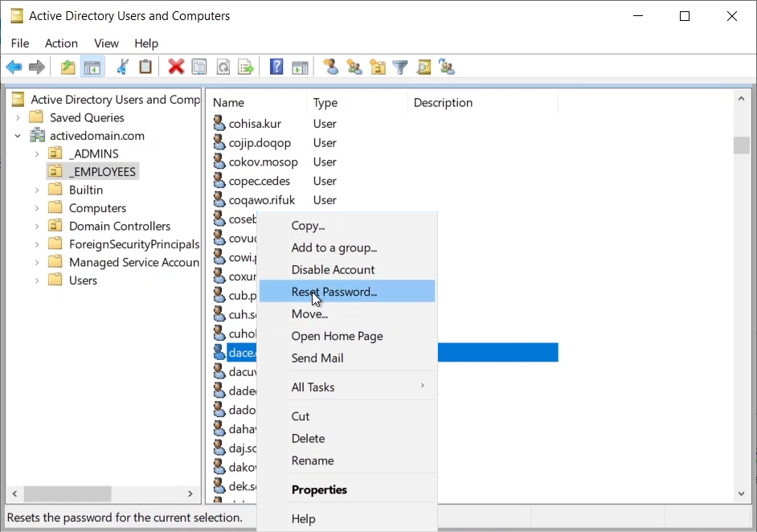Create a new organizational unit via toolbar icon
This screenshot has width=757, height=532.
click(x=378, y=67)
